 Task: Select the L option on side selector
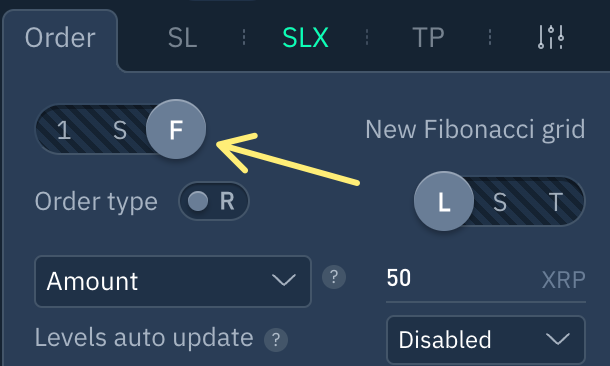pyautogui.click(x=444, y=201)
